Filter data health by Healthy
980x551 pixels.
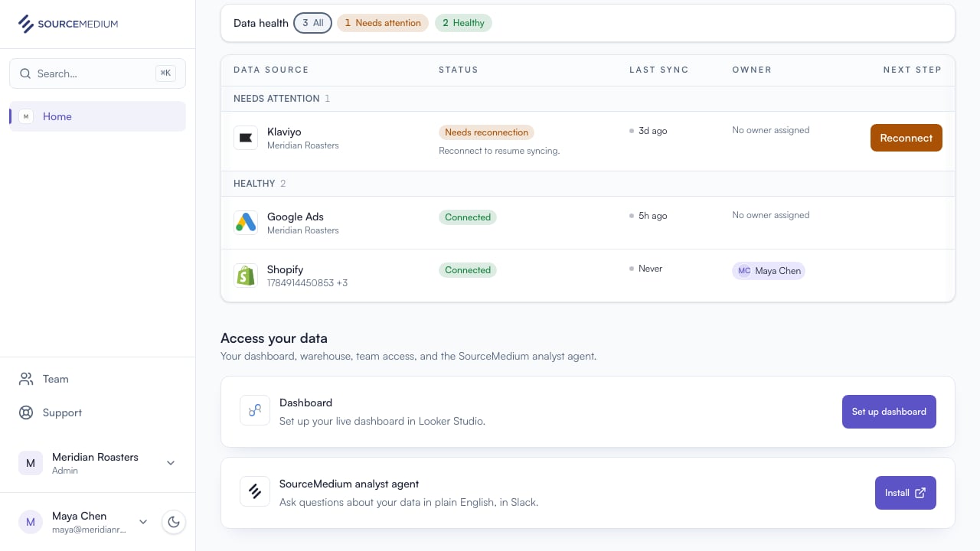(463, 23)
